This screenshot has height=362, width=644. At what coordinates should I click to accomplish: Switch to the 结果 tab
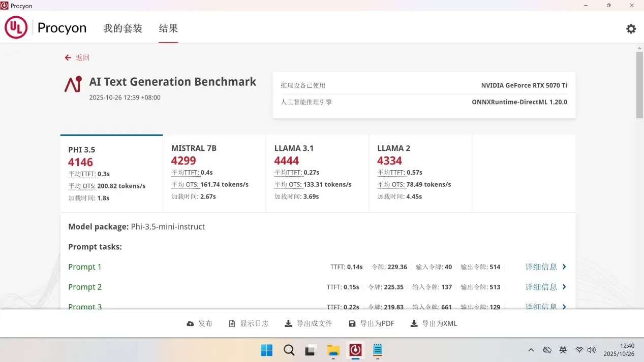point(168,28)
